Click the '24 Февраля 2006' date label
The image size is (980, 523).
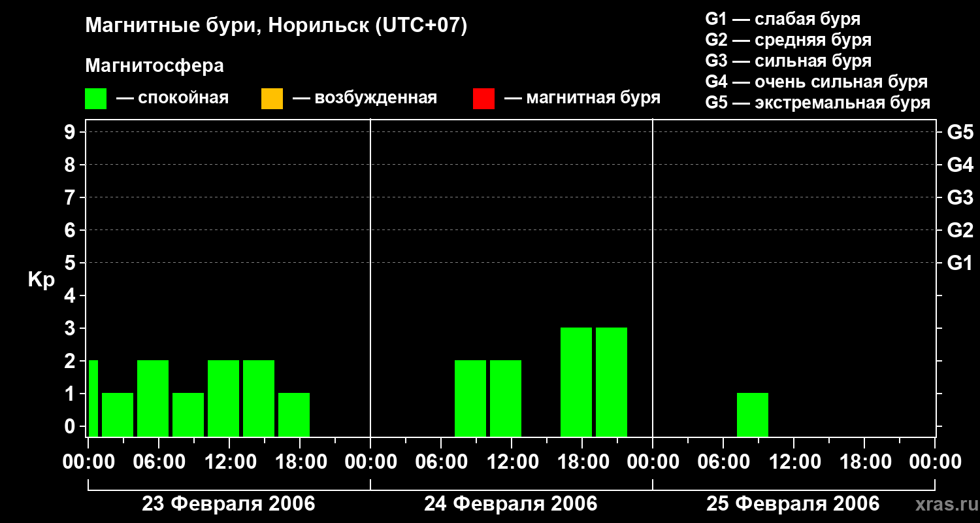pyautogui.click(x=511, y=504)
